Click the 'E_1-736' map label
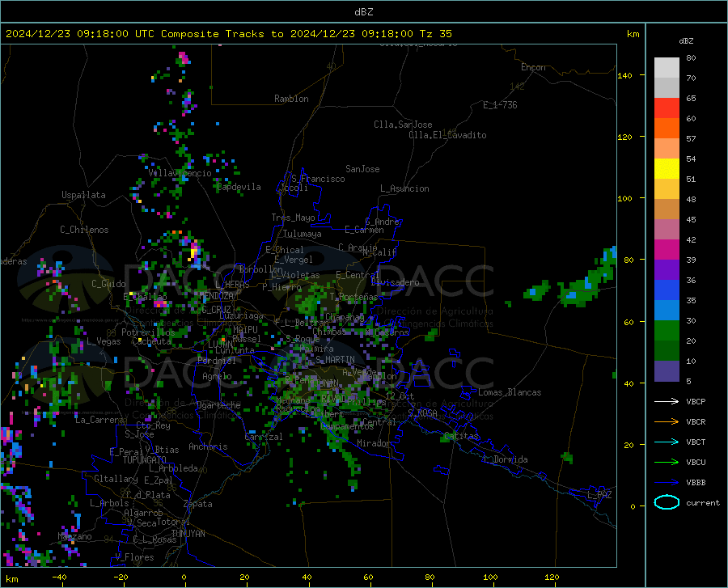The height and width of the screenshot is (588, 728). [x=500, y=105]
